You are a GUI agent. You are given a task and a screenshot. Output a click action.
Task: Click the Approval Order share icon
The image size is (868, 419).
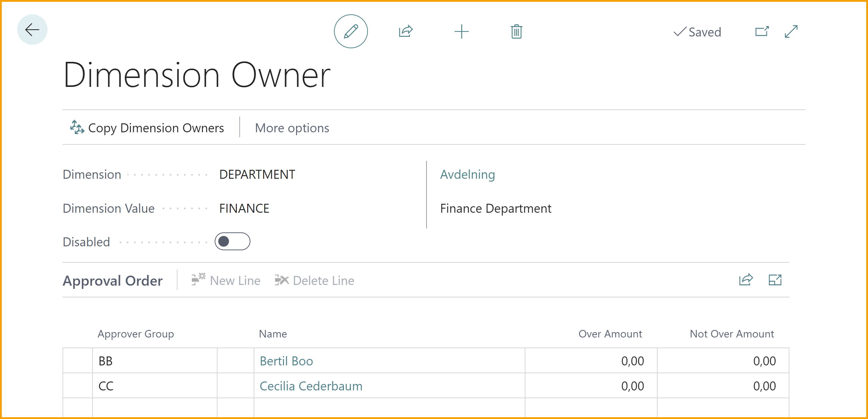pos(745,280)
